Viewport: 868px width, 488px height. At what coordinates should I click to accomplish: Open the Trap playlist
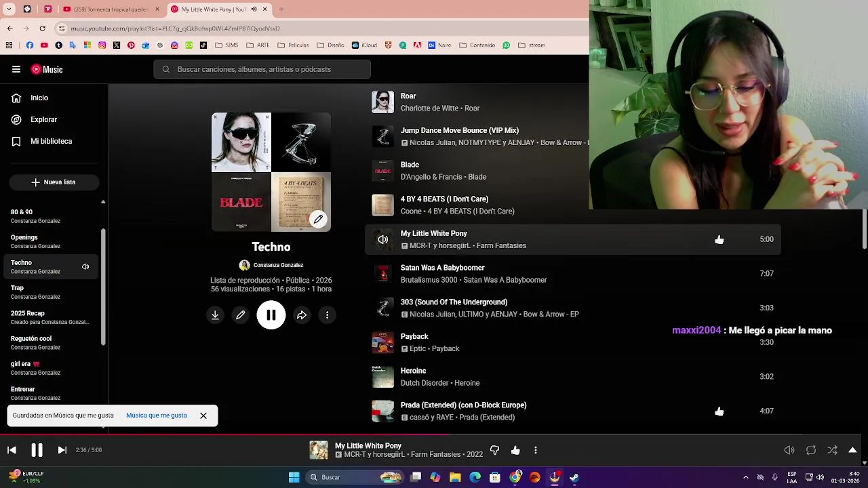point(51,292)
